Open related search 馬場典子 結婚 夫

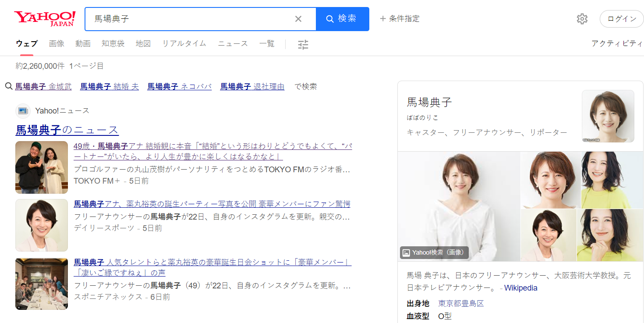point(109,86)
